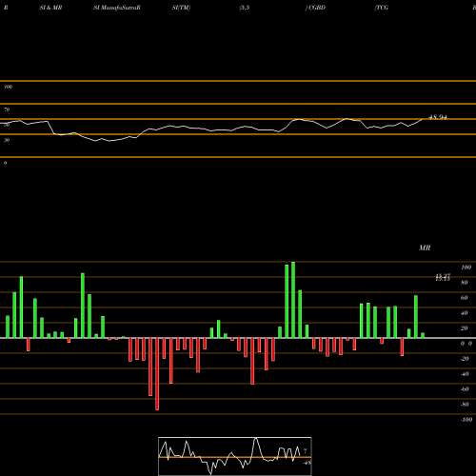Click the 'SI & MR' header label
The image size is (476, 476).
[x=50, y=8]
